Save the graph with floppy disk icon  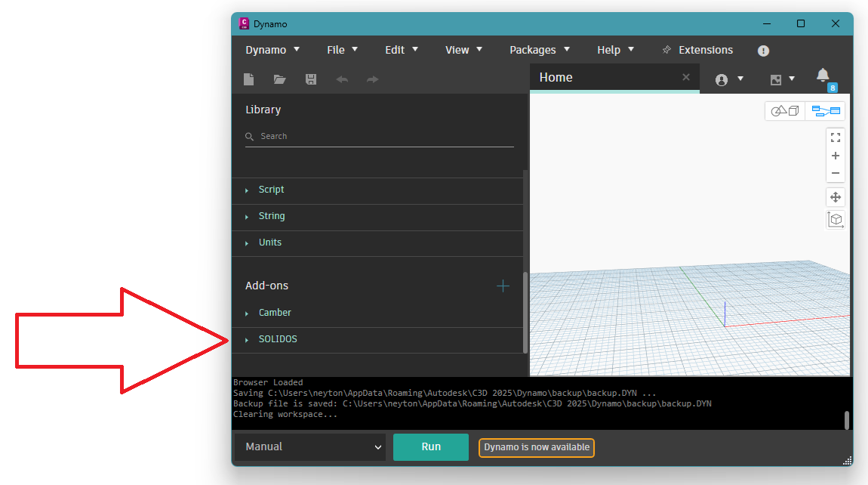[x=311, y=79]
